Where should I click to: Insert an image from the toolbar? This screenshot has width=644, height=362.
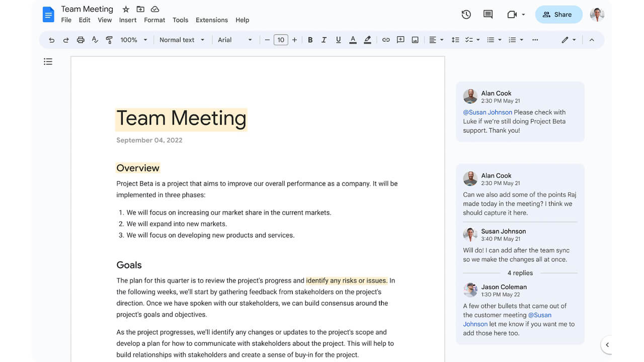pos(415,40)
